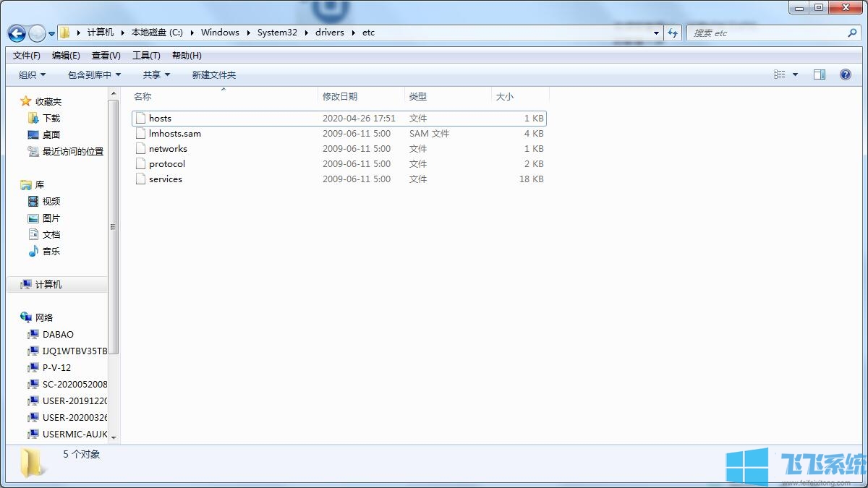Open the 共享 (Share) dropdown
The height and width of the screenshot is (488, 868).
155,74
